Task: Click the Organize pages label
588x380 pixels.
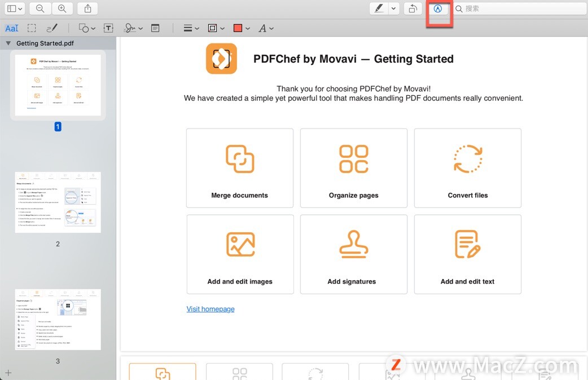Action: [x=354, y=195]
